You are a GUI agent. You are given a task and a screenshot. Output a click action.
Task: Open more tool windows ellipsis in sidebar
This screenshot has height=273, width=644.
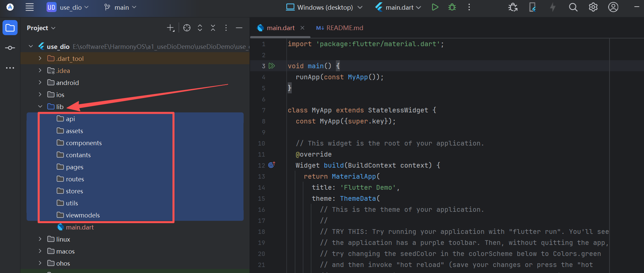(x=10, y=68)
